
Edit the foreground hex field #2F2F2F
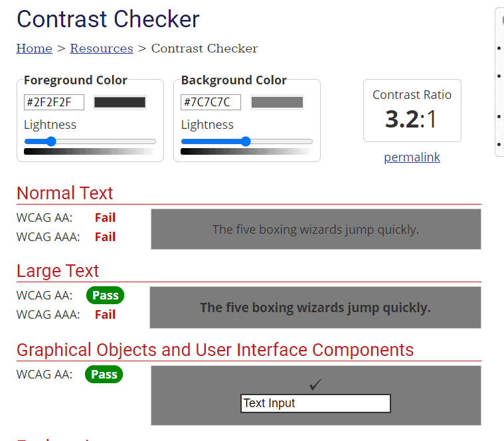point(54,102)
